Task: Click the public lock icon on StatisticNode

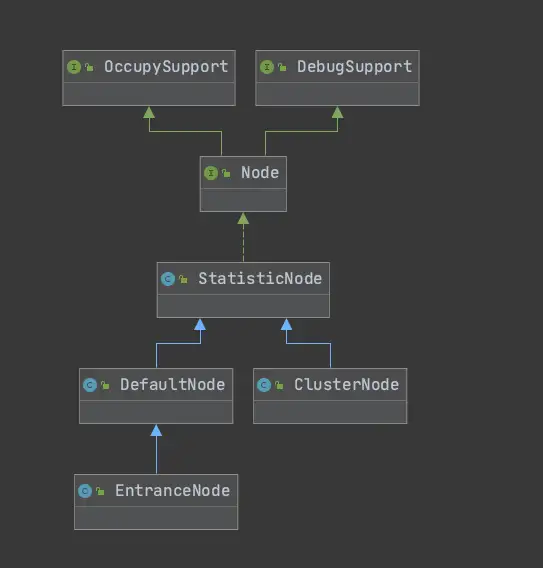Action: pos(183,279)
